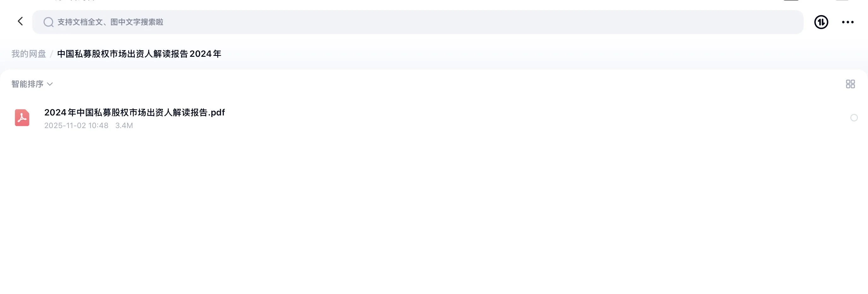The width and height of the screenshot is (868, 294).
Task: Click the current folder breadcrumb 中国私募股权市场出资人解读报告2024年
Action: tap(139, 54)
